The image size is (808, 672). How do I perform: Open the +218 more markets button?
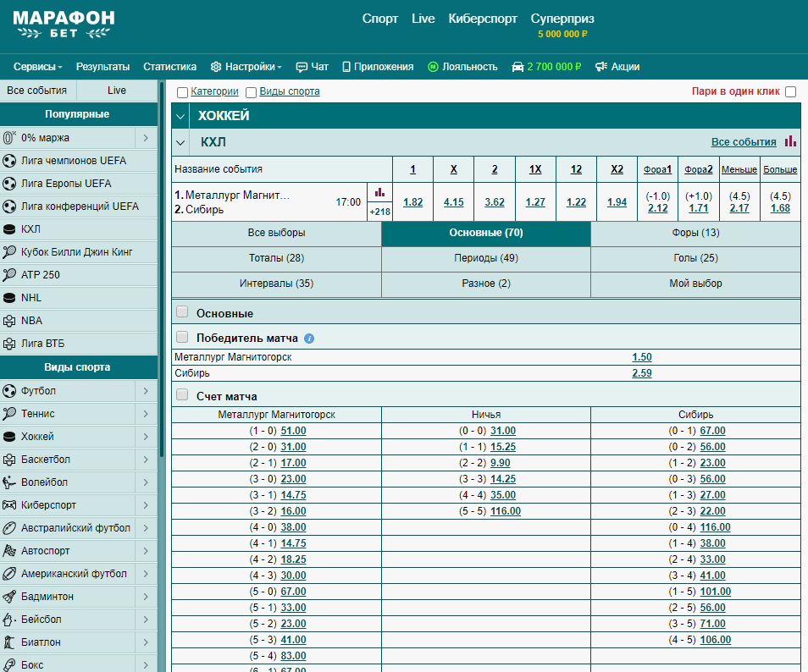coord(379,212)
